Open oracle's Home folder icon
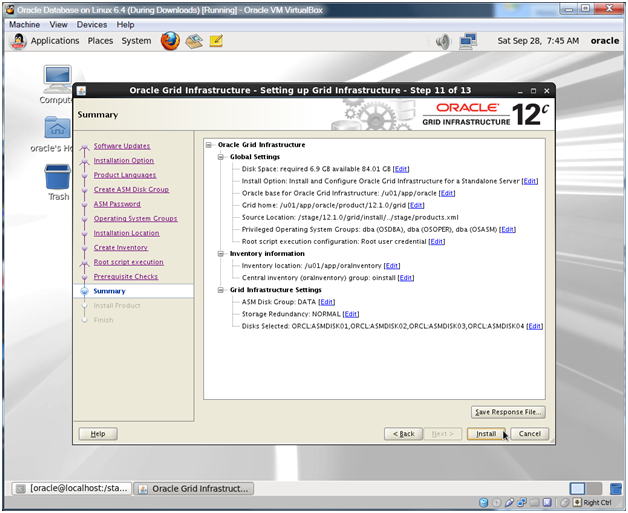628x513 pixels. (57, 129)
